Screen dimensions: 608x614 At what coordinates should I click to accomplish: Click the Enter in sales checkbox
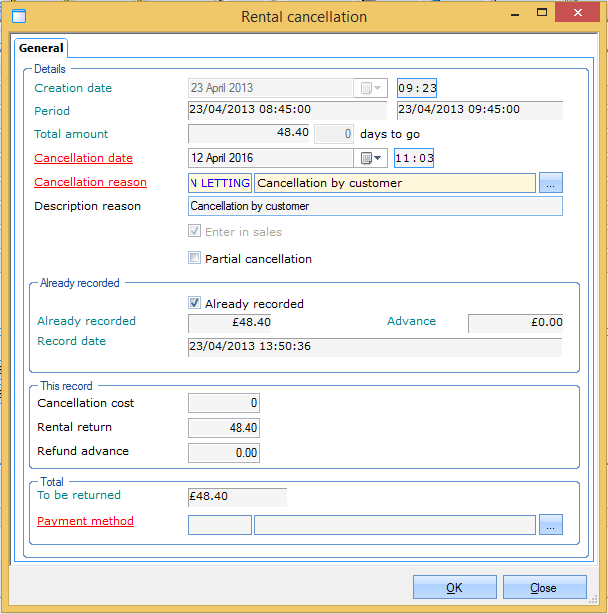click(195, 232)
